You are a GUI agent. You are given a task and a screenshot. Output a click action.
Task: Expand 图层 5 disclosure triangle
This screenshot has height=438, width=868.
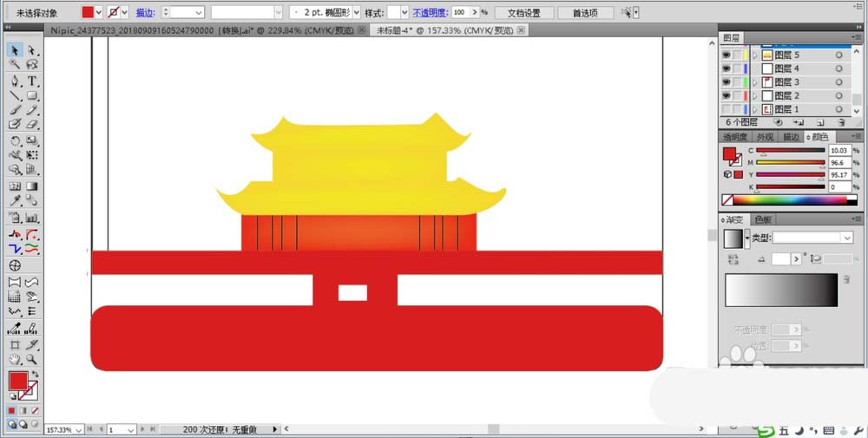pos(754,56)
